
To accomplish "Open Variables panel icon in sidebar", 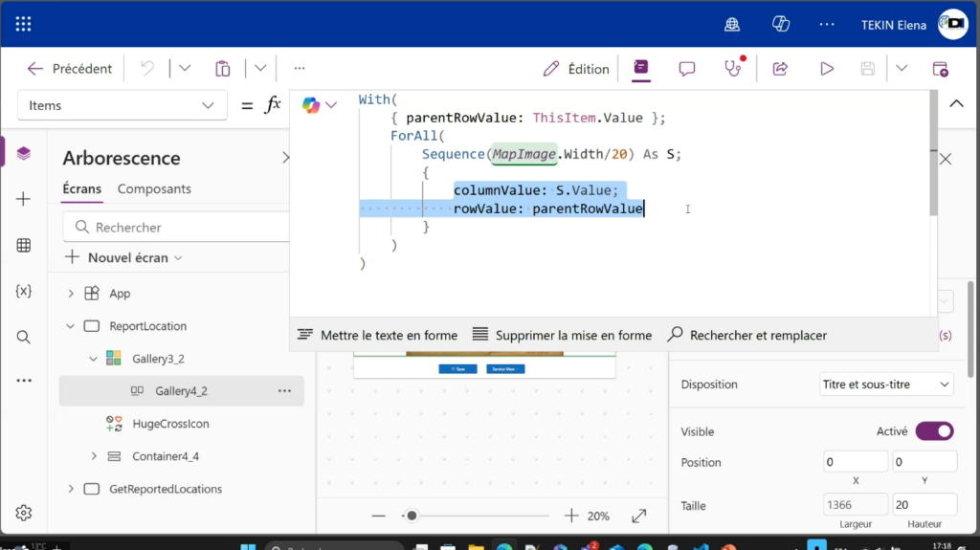I will click(24, 291).
